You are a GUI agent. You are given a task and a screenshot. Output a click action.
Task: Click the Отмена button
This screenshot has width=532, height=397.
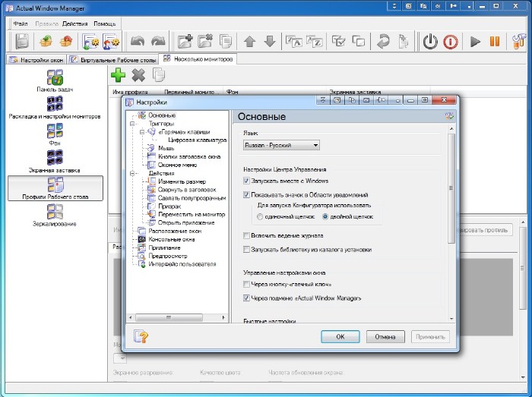(x=385, y=336)
